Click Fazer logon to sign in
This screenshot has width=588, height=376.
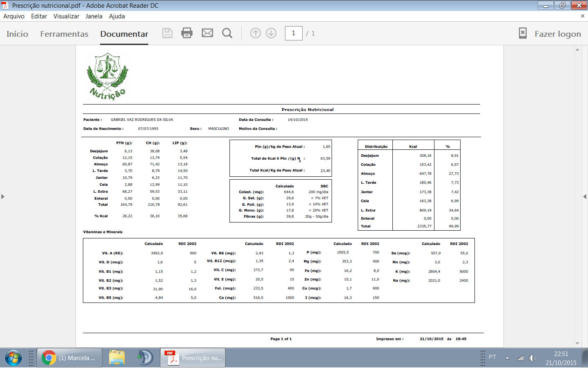558,34
